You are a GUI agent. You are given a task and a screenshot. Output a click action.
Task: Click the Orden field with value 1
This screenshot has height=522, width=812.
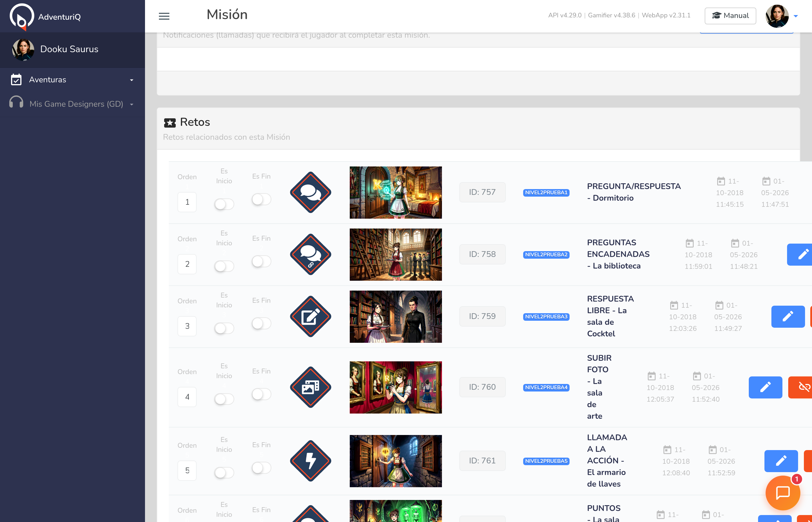pyautogui.click(x=187, y=202)
